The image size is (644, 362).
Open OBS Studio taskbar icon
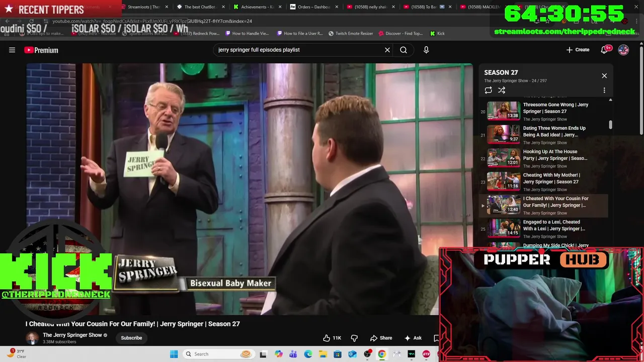[367, 354]
